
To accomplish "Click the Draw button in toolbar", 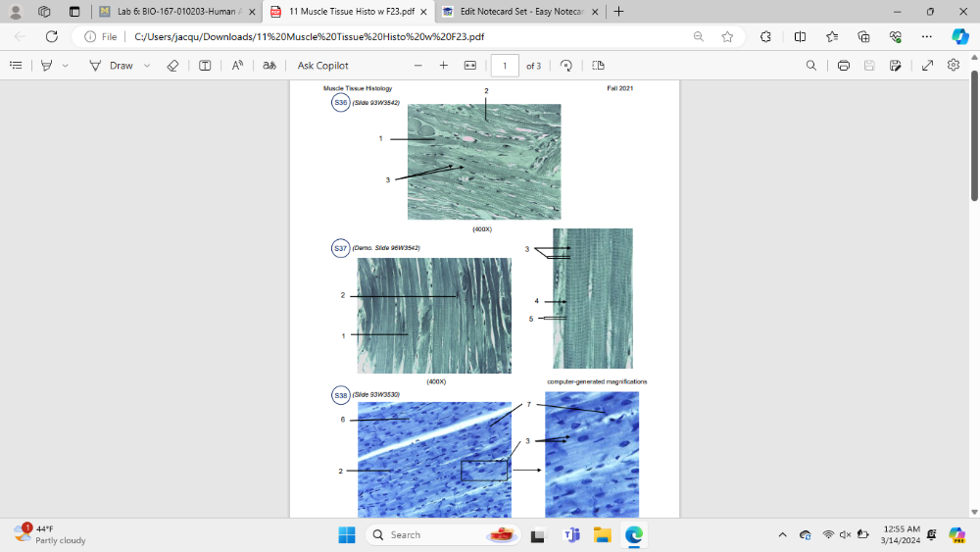I will coord(111,66).
